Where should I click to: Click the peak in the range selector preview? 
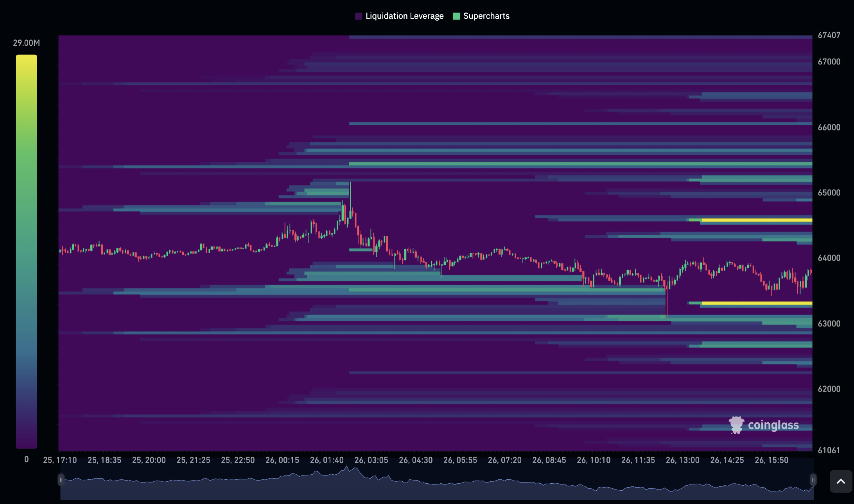[x=346, y=468]
